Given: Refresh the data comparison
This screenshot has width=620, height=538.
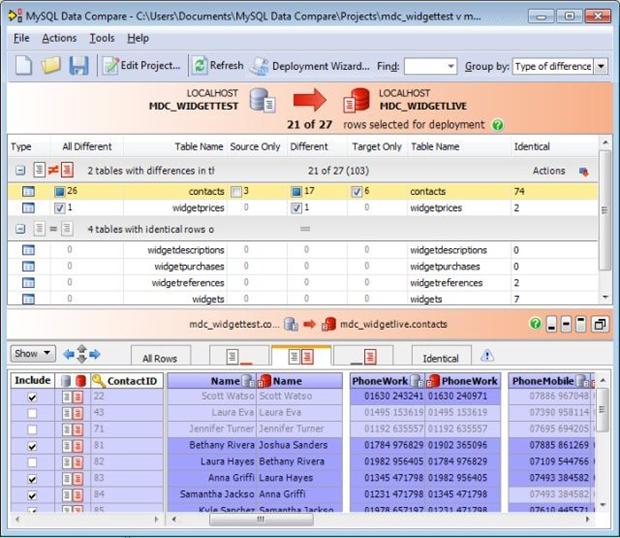Looking at the screenshot, I should coord(218,66).
